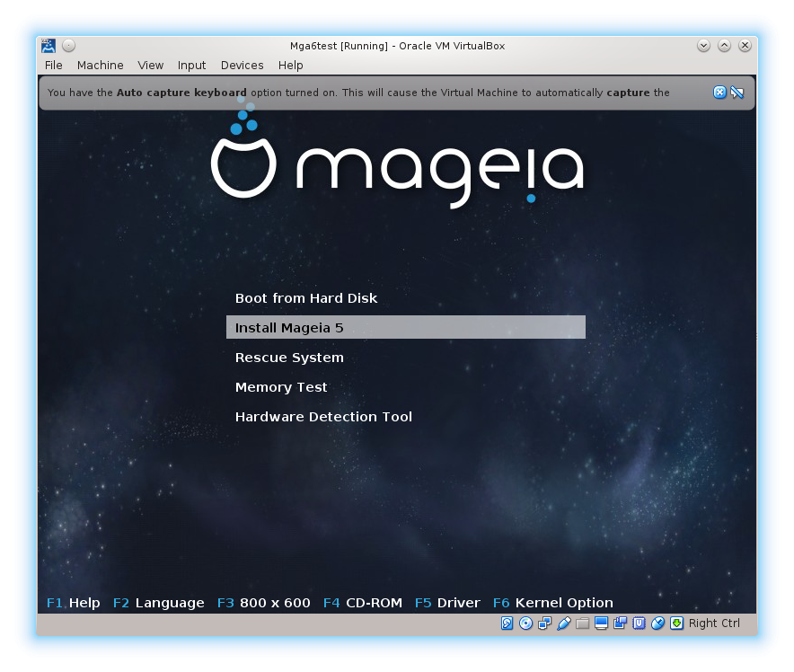Viewport: 794px width, 672px height.
Task: Open the Machine menu
Action: point(101,66)
